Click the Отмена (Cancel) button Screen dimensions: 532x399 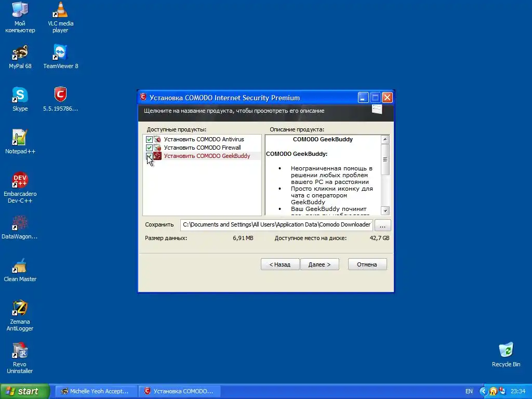(x=367, y=264)
